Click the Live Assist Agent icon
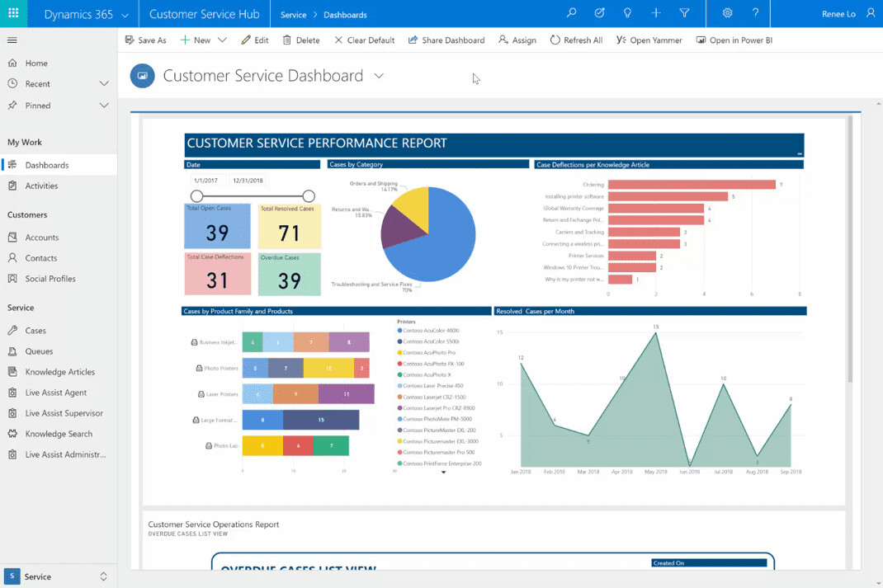This screenshot has height=588, width=883. tap(12, 393)
